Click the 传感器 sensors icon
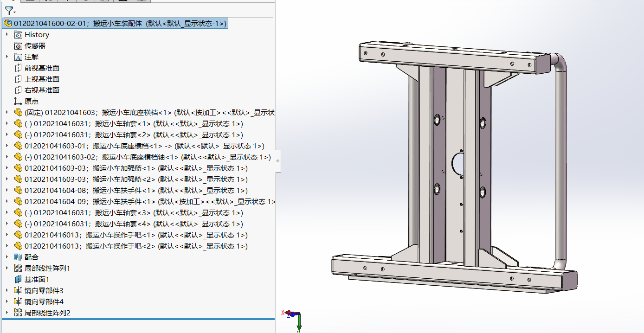This screenshot has height=333, width=644. (x=18, y=46)
